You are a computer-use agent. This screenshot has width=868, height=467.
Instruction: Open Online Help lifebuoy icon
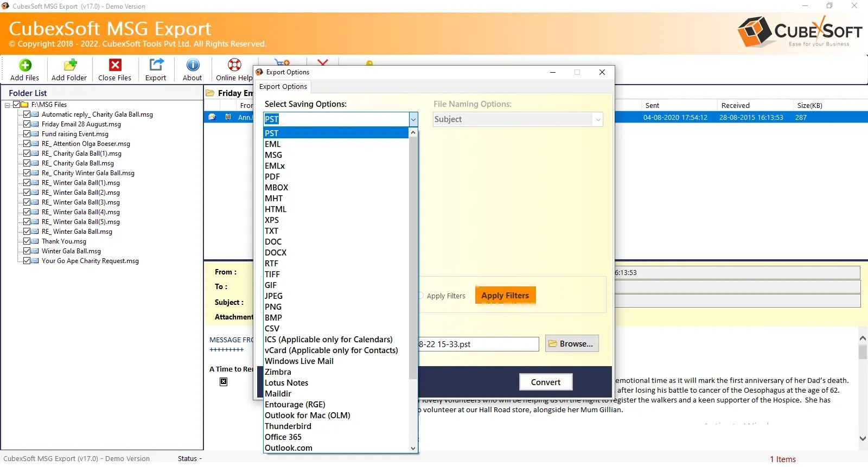click(x=234, y=65)
